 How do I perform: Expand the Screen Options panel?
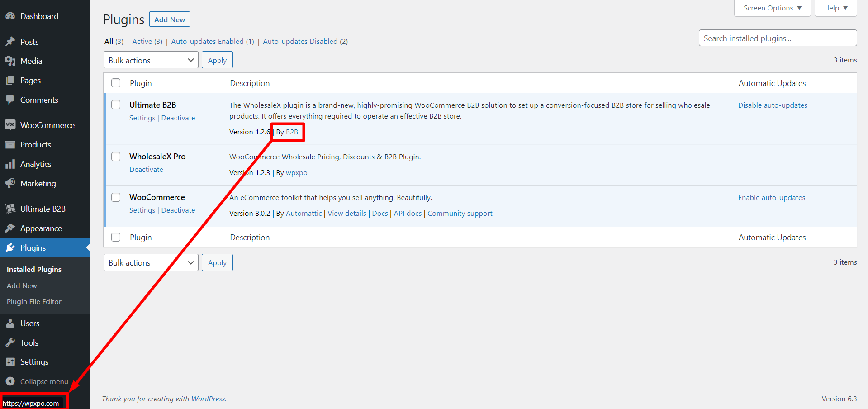pyautogui.click(x=772, y=8)
